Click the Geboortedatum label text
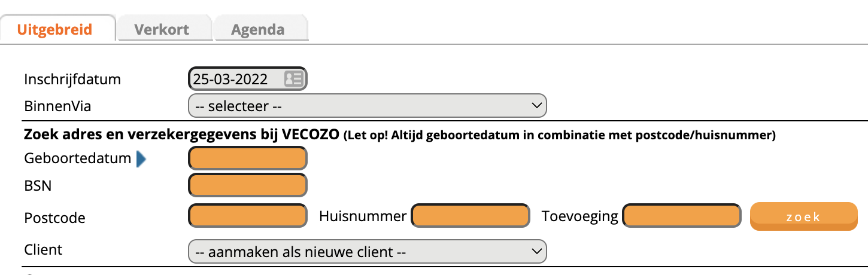Viewport: 868px width, 275px height. click(77, 158)
